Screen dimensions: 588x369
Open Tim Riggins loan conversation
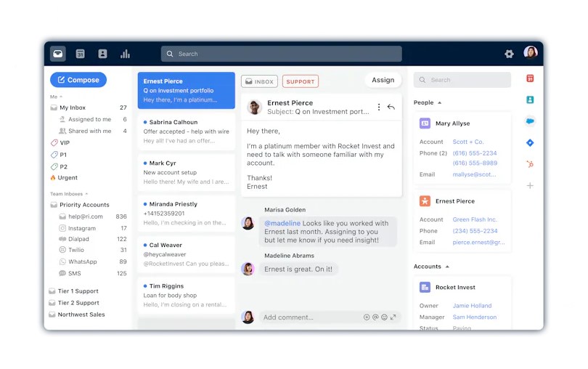coord(187,295)
